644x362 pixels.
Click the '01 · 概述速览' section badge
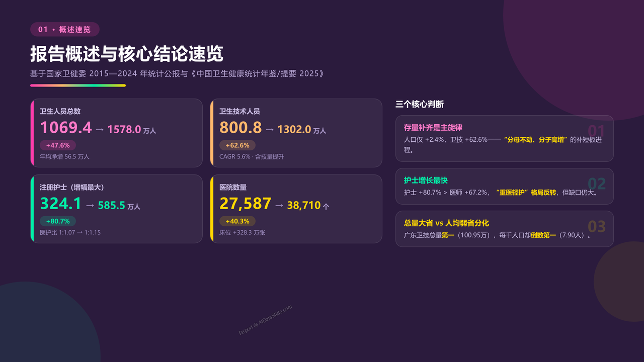click(x=65, y=30)
